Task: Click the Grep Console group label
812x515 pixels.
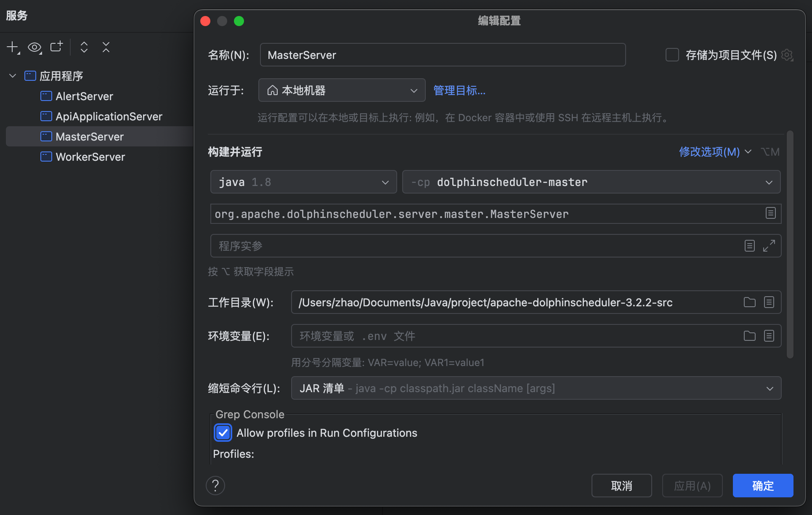Action: click(x=250, y=414)
